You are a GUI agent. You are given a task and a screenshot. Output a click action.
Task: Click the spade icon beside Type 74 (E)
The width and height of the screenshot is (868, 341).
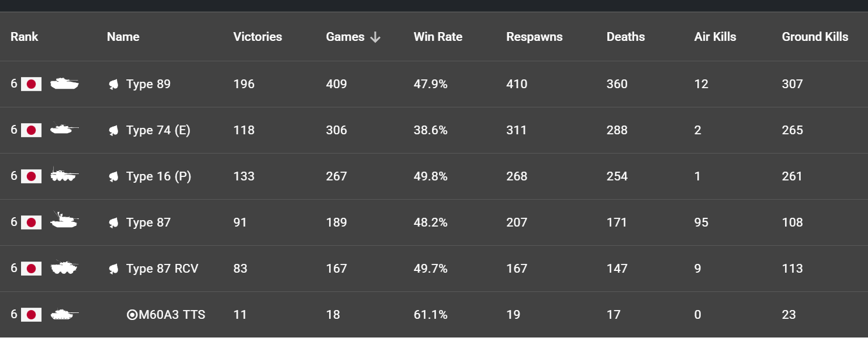(x=114, y=131)
